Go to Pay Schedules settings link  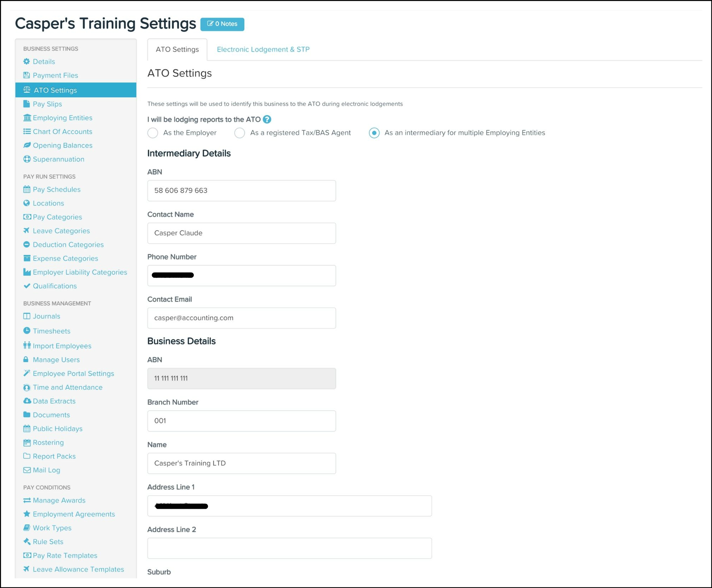tap(56, 189)
